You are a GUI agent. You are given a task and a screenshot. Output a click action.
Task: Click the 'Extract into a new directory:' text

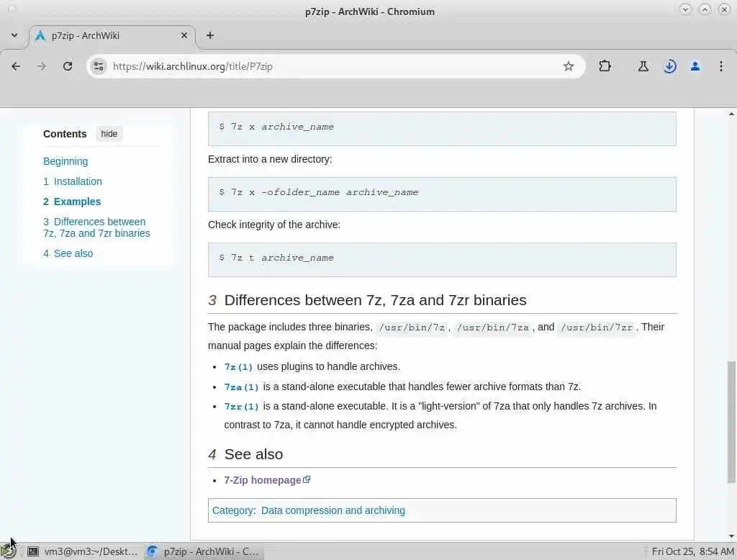[x=270, y=159]
